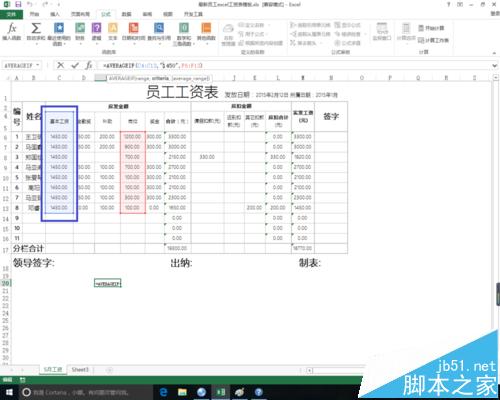Click the Undo arrow in Quick Access Toolbar
Viewport: 500px width, 400px height.
tap(30, 5)
